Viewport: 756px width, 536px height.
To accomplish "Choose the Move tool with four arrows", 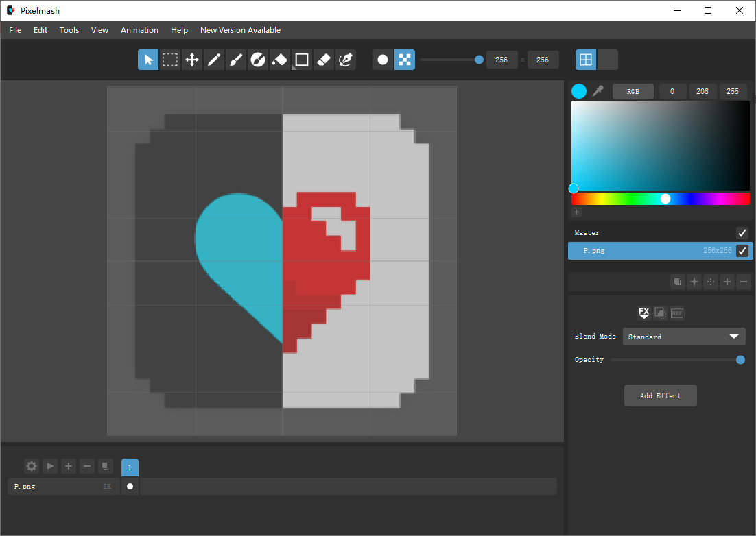I will (192, 60).
